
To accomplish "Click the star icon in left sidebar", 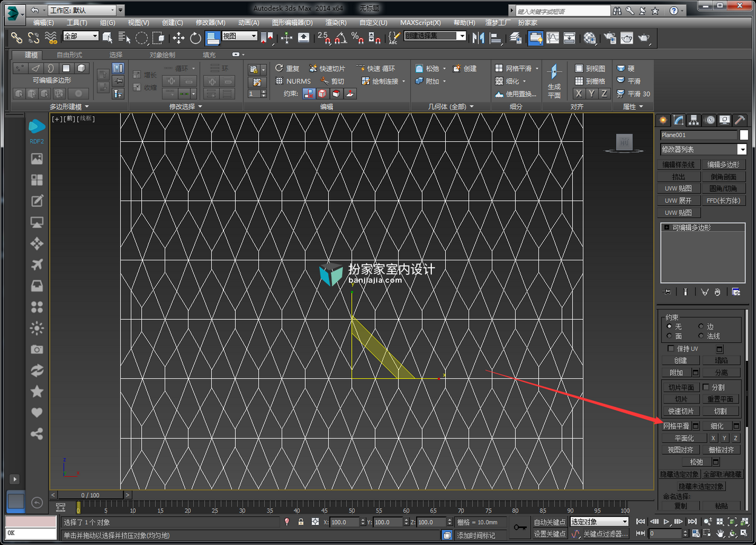I will coord(37,391).
